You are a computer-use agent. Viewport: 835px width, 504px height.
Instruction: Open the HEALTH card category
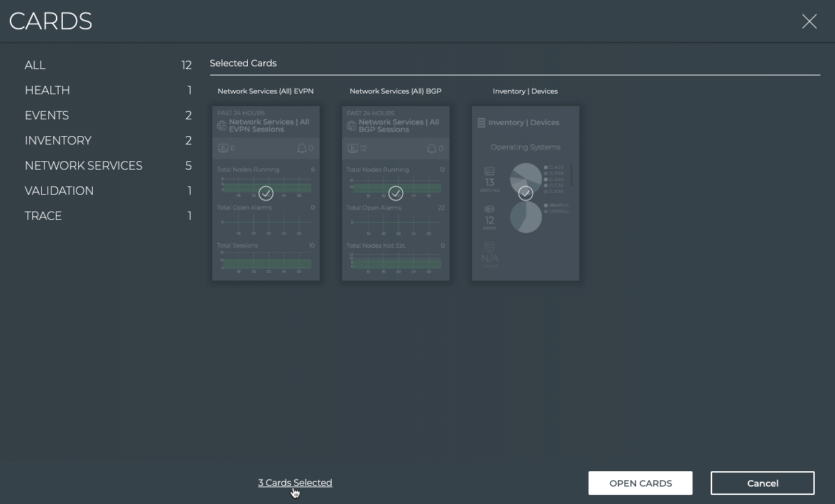[x=47, y=91]
